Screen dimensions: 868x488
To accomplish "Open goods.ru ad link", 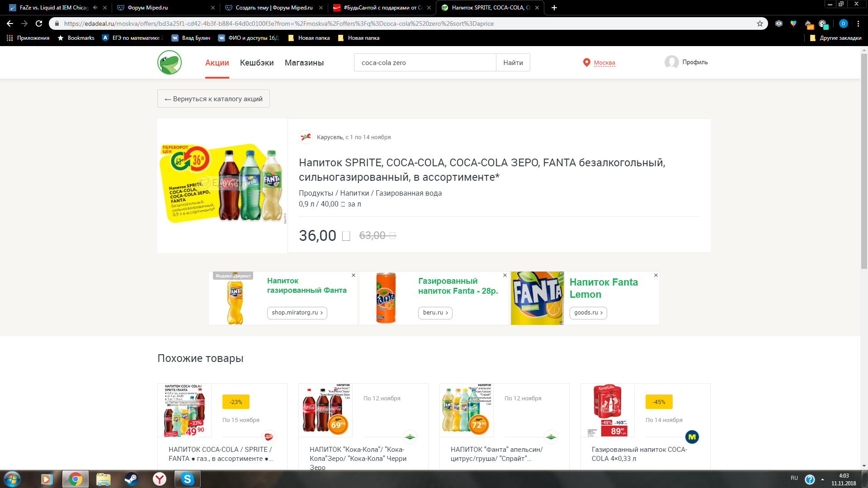I will (588, 313).
